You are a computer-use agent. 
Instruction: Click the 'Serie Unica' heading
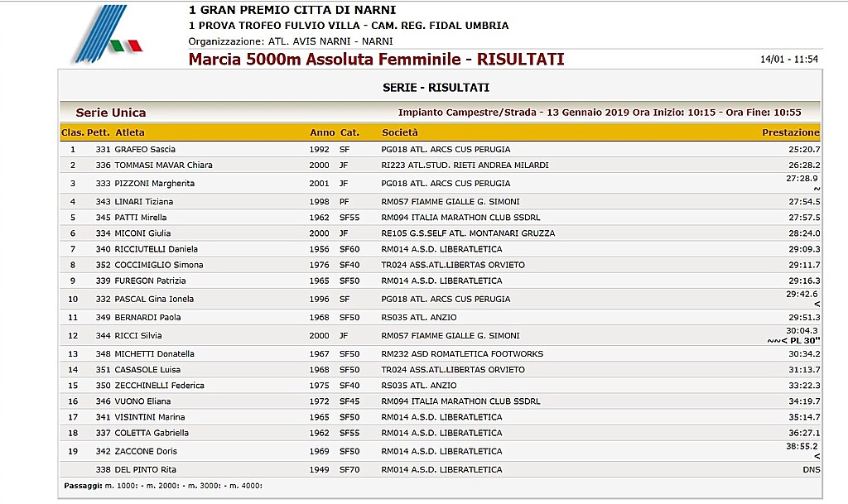pyautogui.click(x=111, y=113)
